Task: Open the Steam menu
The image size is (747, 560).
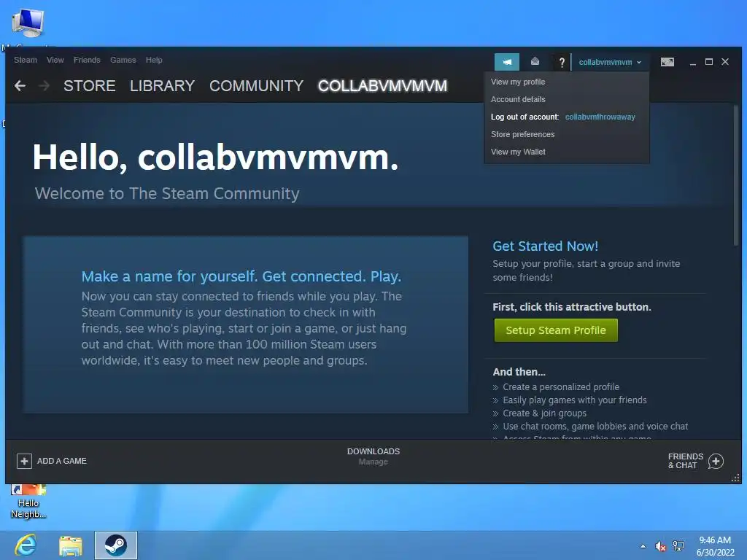Action: click(26, 60)
